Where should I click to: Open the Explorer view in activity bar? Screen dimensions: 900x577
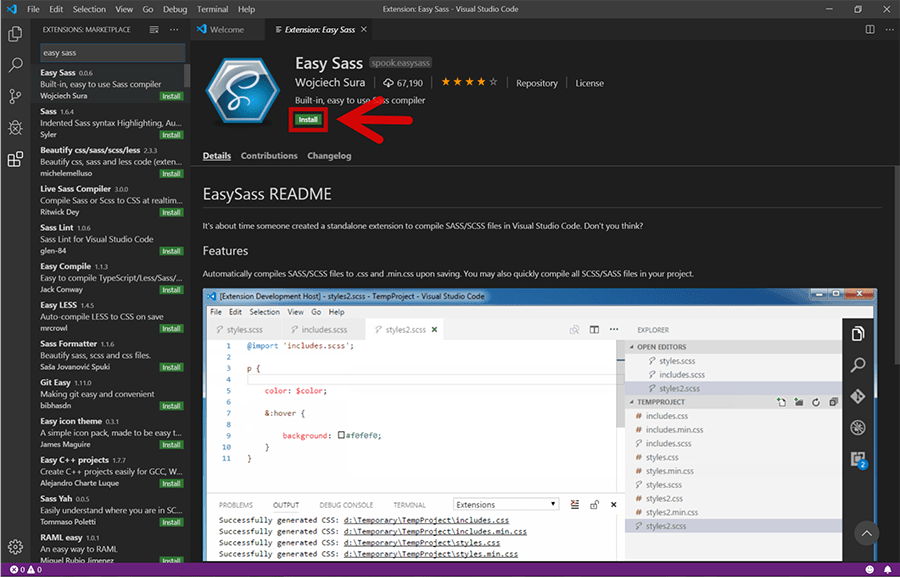15,34
